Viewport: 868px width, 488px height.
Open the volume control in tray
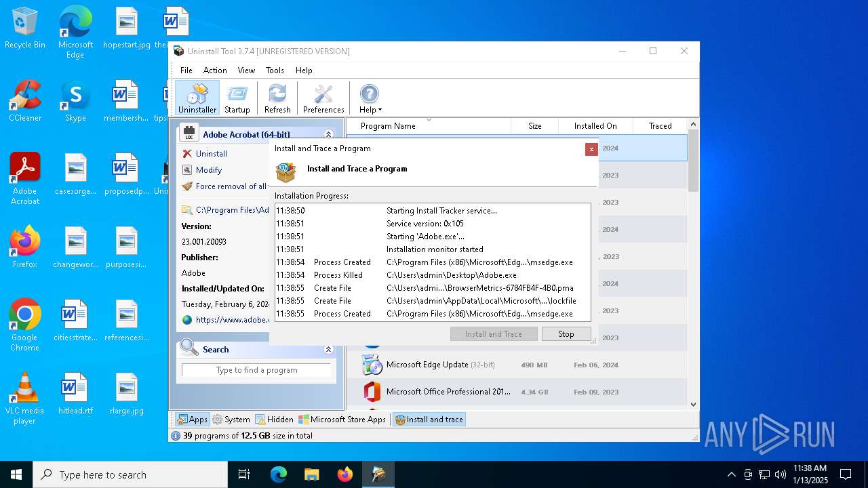coord(781,474)
